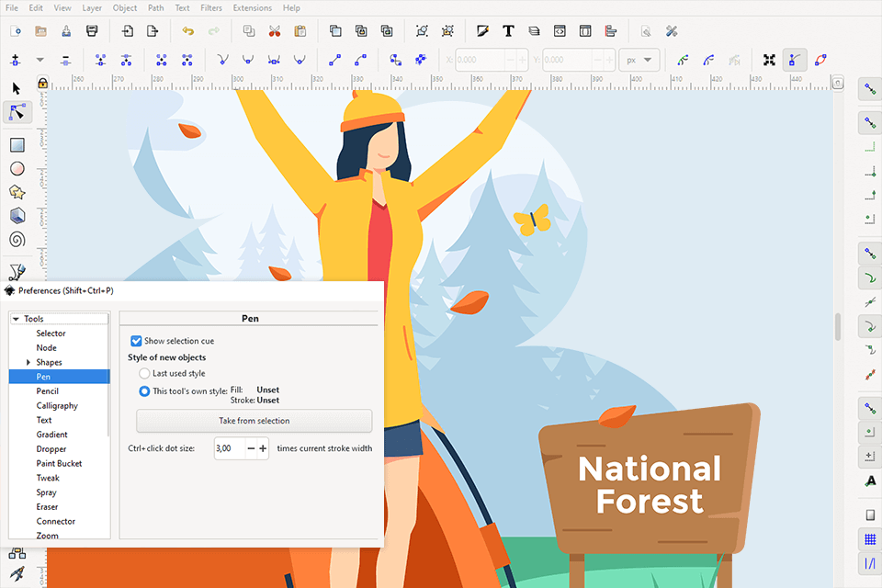Open the File menu

[x=12, y=8]
